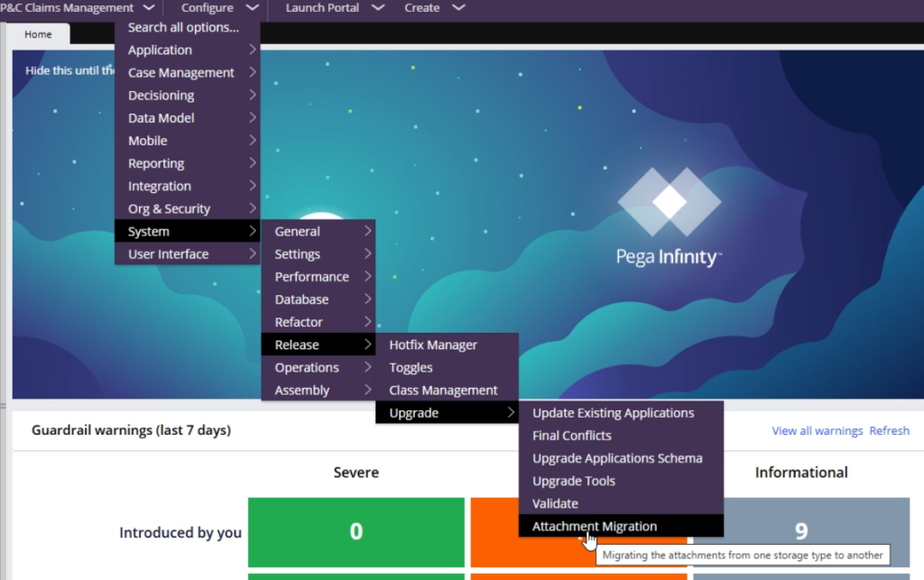This screenshot has width=924, height=580.
Task: Open the Database submenu
Action: 319,299
